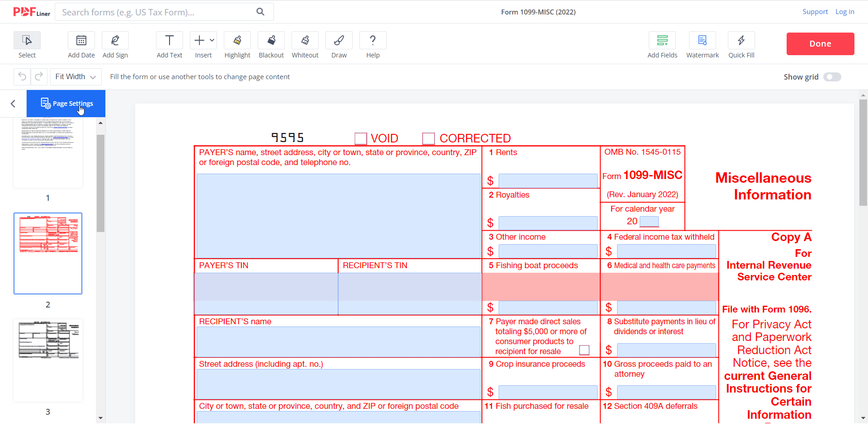Open the Support link
This screenshot has width=868, height=426.
click(815, 12)
